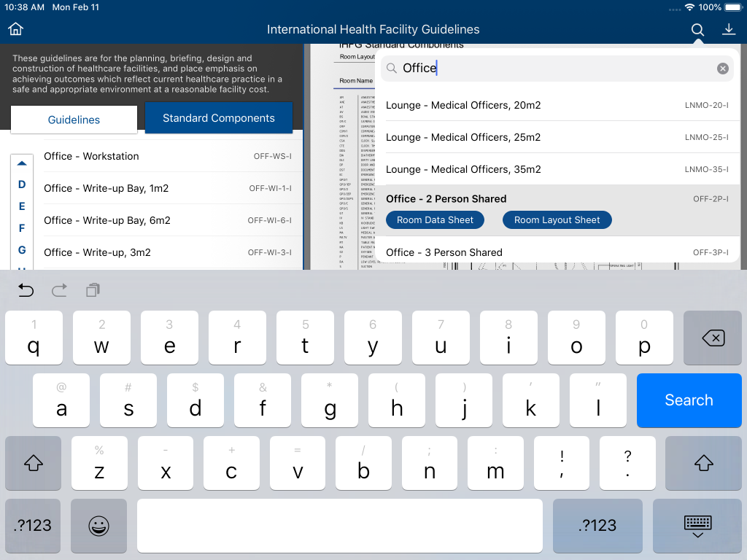747x560 pixels.
Task: Tap the m key
Action: [495, 463]
